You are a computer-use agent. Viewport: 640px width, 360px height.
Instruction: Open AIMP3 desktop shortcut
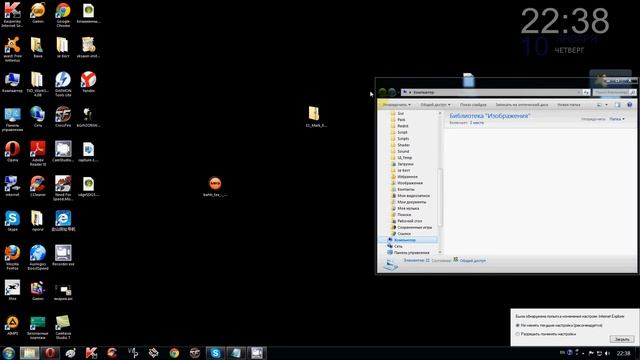point(12,324)
